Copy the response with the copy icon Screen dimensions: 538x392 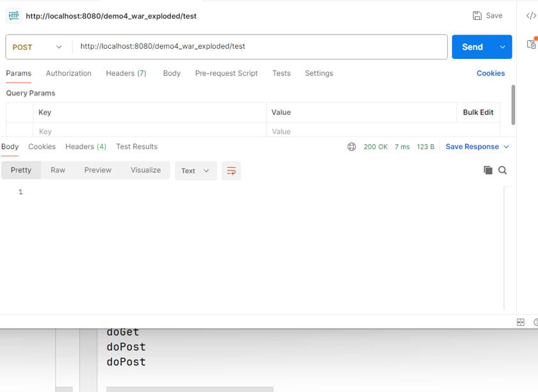click(487, 170)
